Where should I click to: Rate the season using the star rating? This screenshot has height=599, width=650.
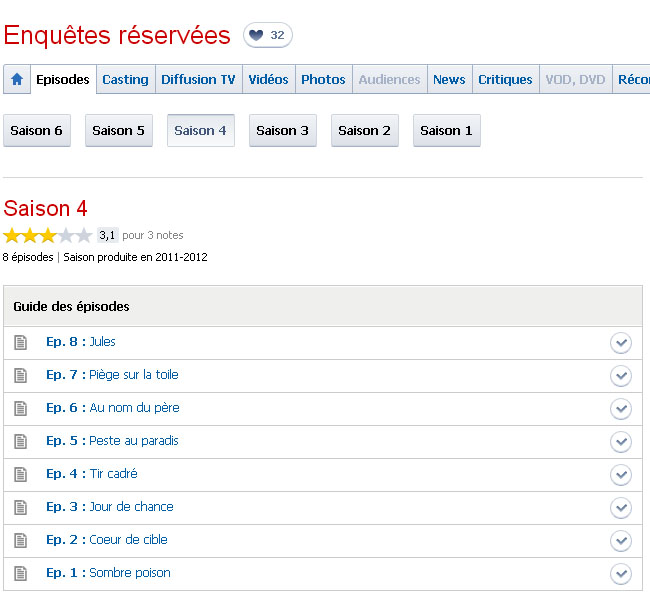[47, 236]
